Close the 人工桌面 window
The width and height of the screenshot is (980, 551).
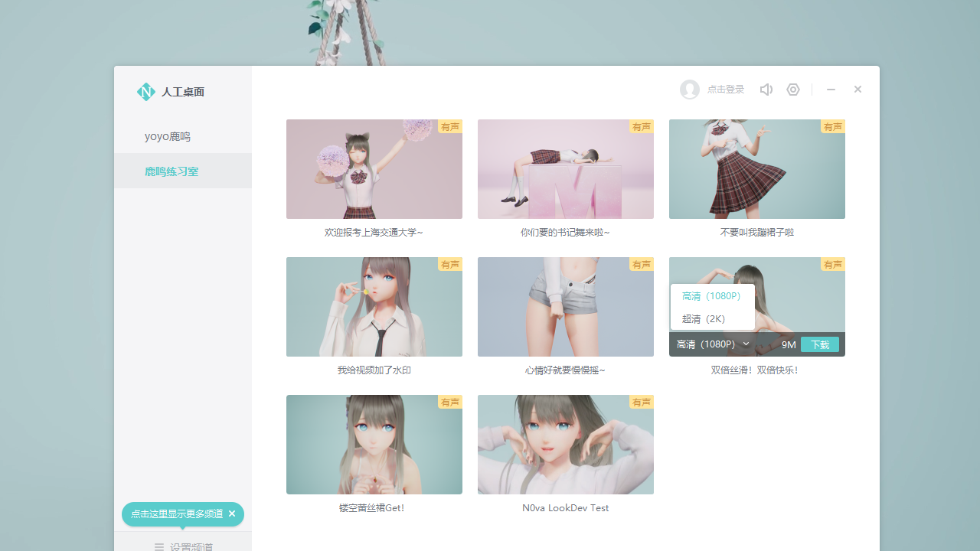857,90
